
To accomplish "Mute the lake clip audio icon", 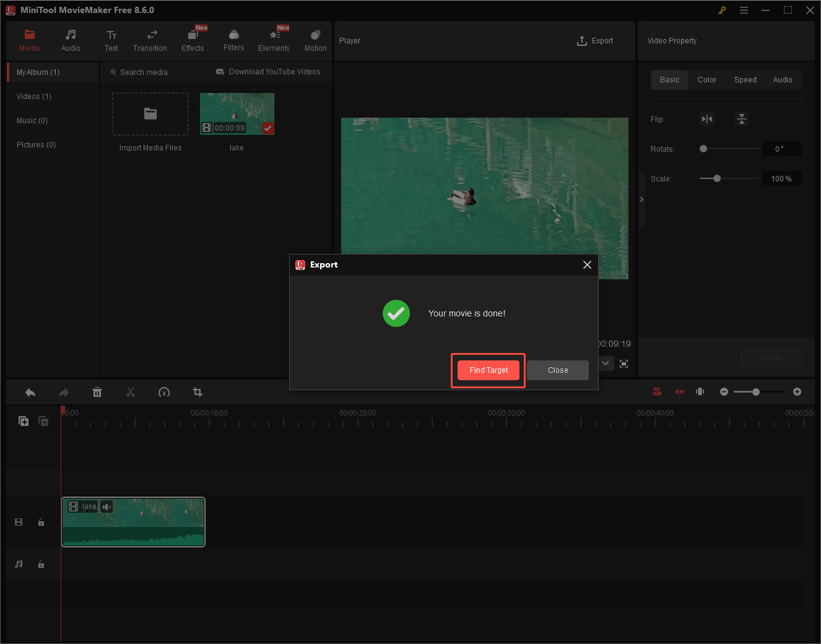I will [106, 507].
